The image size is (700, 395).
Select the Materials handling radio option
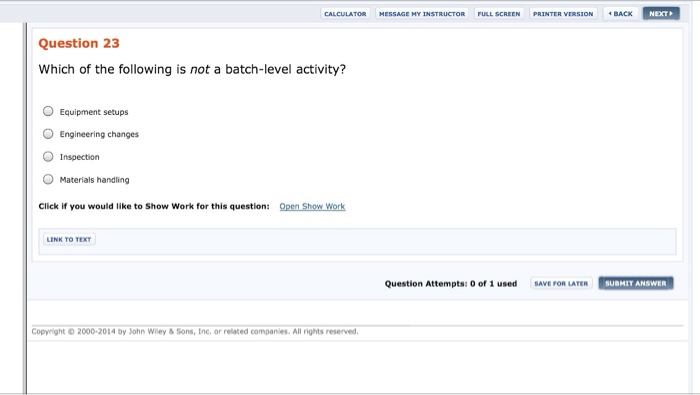point(48,179)
